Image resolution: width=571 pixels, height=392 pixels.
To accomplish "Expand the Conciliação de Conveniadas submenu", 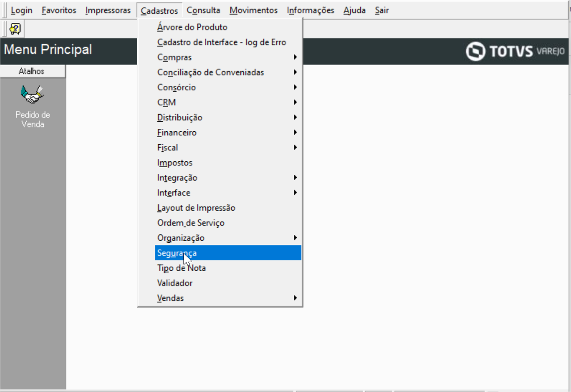I will click(228, 73).
